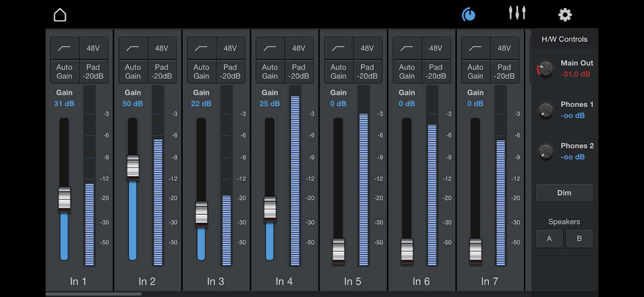Click the Main Out -31.0 dB value
Screen dimensions: 644x297
[x=576, y=74]
